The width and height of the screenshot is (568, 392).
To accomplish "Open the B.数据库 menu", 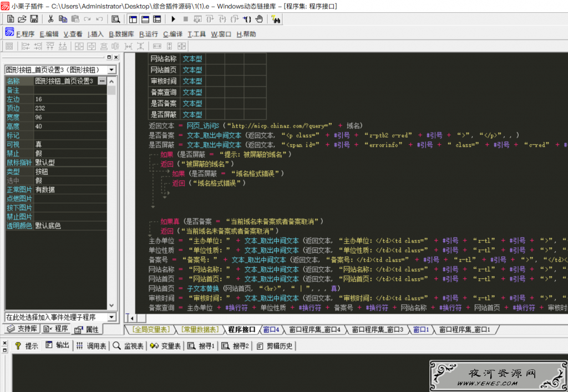I will click(121, 34).
